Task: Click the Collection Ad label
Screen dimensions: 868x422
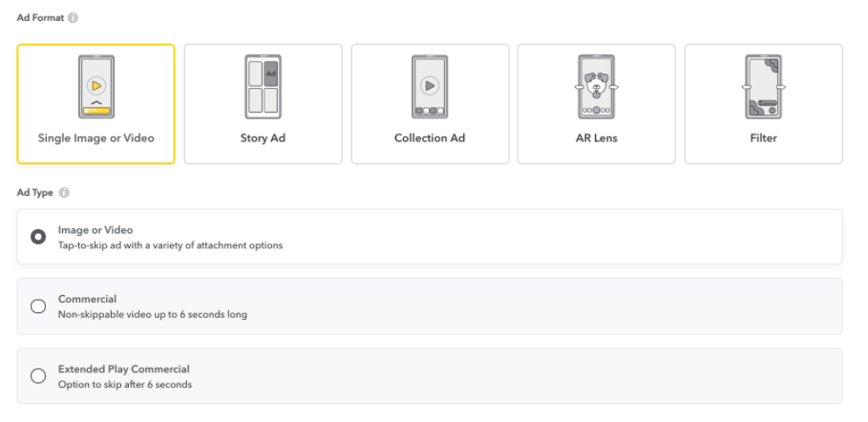Action: [430, 137]
